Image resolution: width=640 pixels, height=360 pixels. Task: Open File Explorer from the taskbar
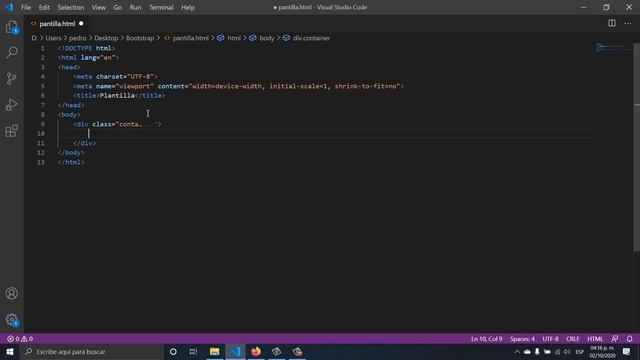click(x=214, y=351)
